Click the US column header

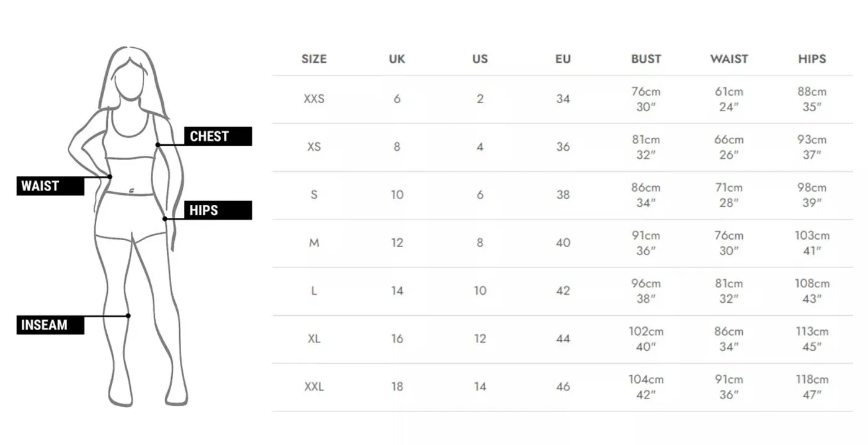pos(480,59)
